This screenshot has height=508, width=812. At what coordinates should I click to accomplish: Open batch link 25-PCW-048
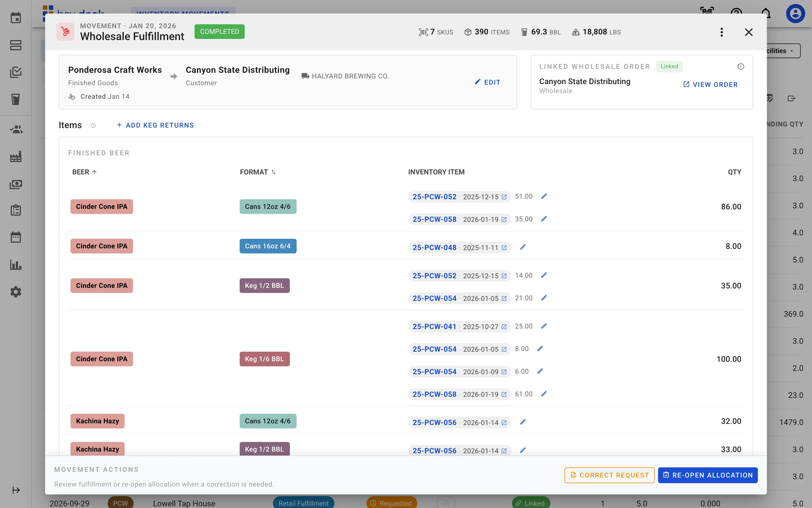click(459, 248)
